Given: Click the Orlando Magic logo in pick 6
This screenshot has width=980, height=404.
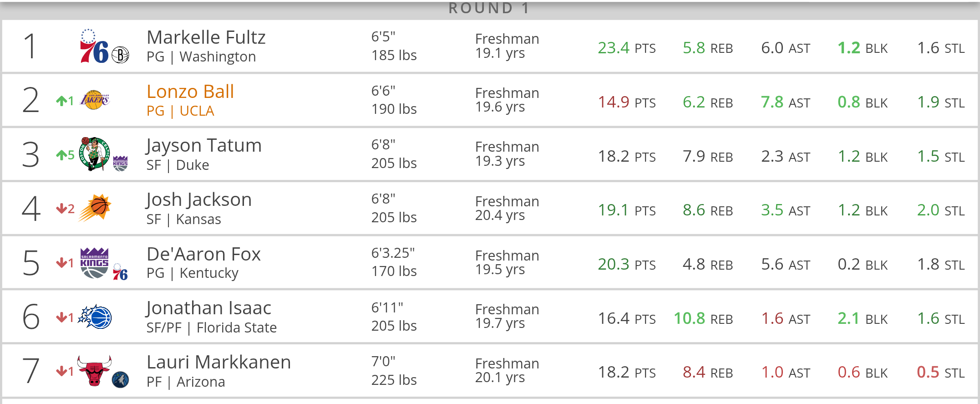Looking at the screenshot, I should (95, 317).
